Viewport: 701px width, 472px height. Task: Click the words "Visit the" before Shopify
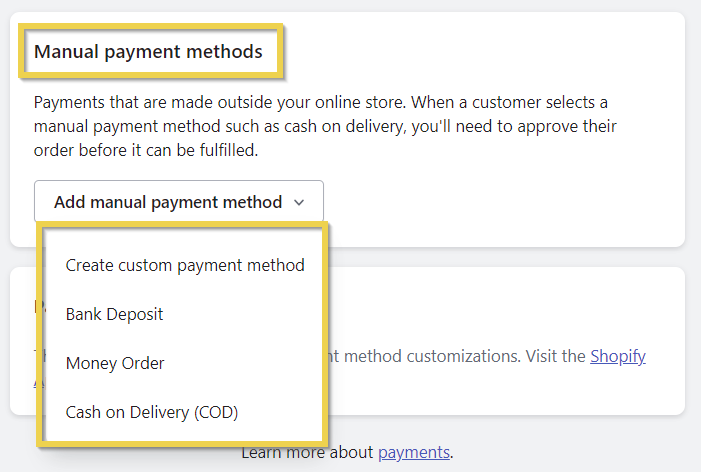(x=552, y=356)
